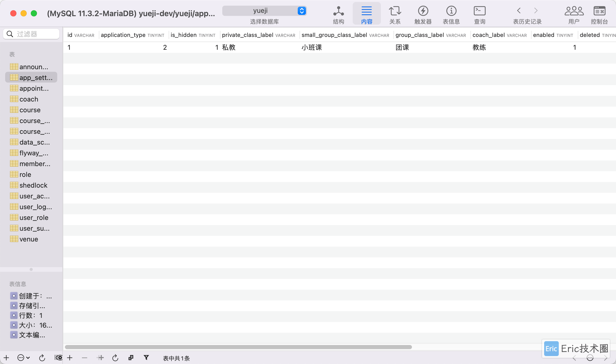This screenshot has width=616, height=364.
Task: Refresh the table list
Action: pyautogui.click(x=42, y=358)
